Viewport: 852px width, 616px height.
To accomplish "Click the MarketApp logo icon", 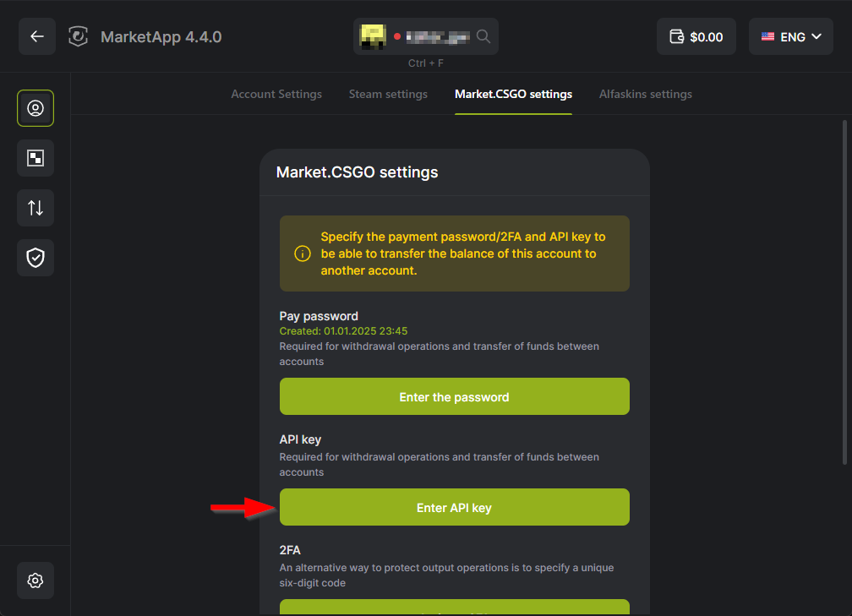I will pos(79,36).
